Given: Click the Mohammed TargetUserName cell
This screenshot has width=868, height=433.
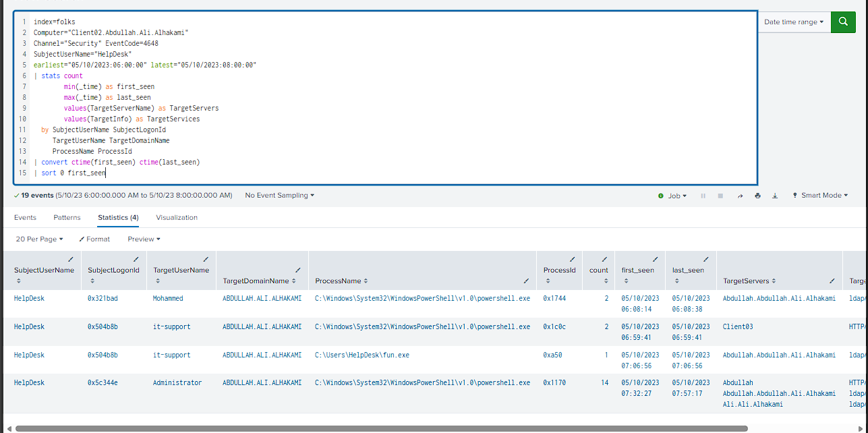Looking at the screenshot, I should pyautogui.click(x=168, y=298).
